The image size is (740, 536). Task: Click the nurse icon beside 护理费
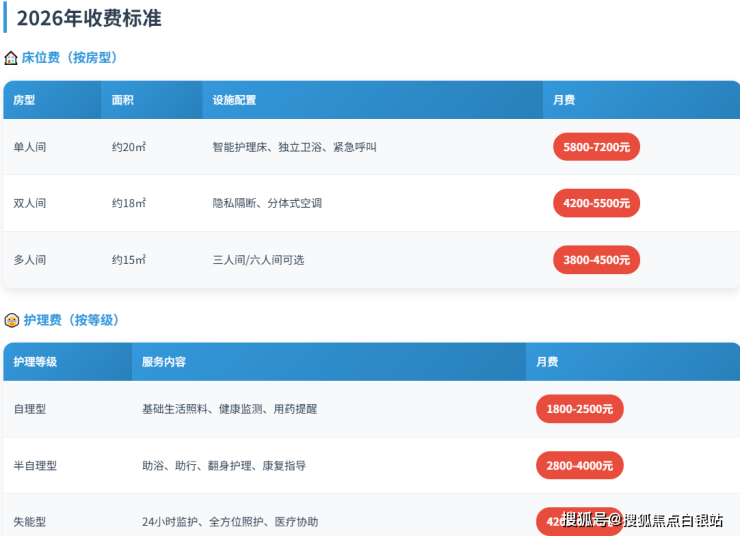(11, 320)
